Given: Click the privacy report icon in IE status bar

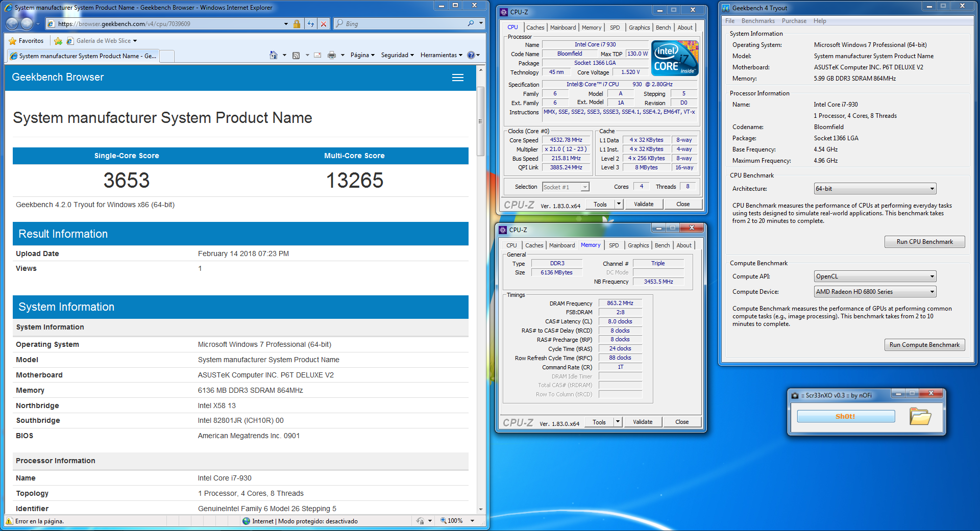Looking at the screenshot, I should click(420, 521).
